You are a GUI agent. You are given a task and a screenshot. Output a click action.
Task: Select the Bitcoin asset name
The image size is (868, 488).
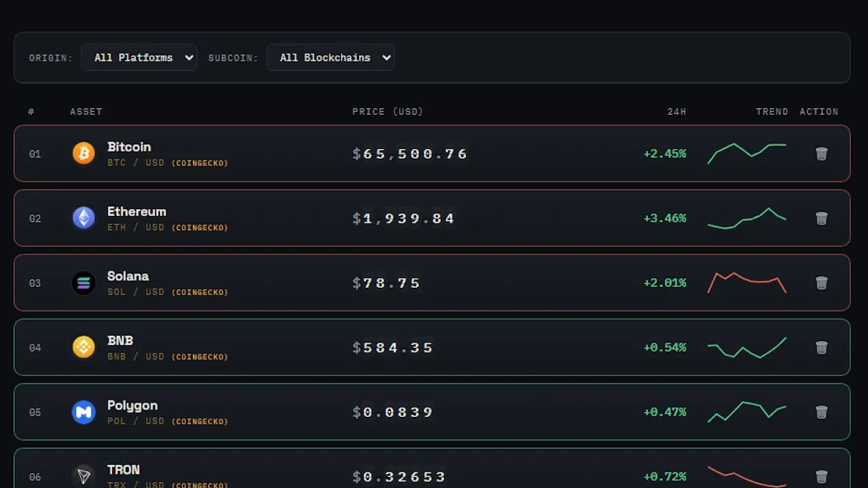[129, 147]
